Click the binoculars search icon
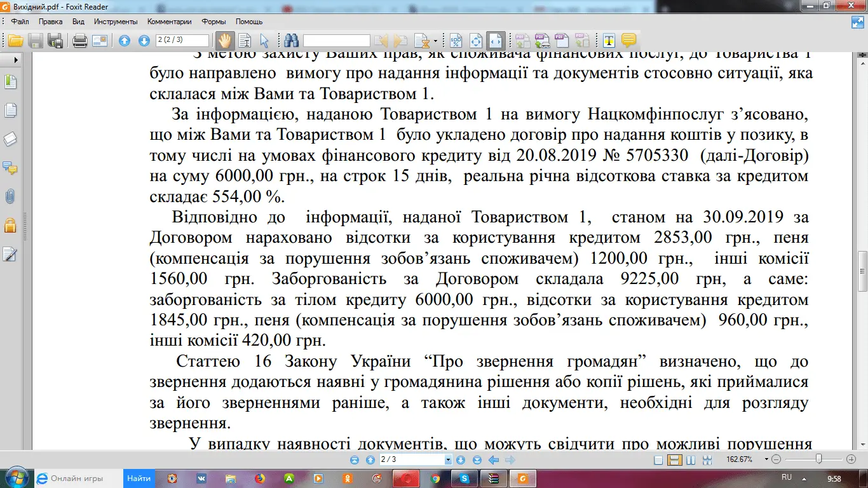The width and height of the screenshot is (868, 488). pos(292,41)
